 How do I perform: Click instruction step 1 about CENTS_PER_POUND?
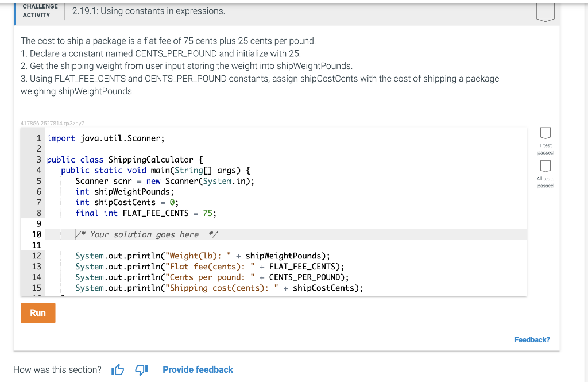click(161, 53)
